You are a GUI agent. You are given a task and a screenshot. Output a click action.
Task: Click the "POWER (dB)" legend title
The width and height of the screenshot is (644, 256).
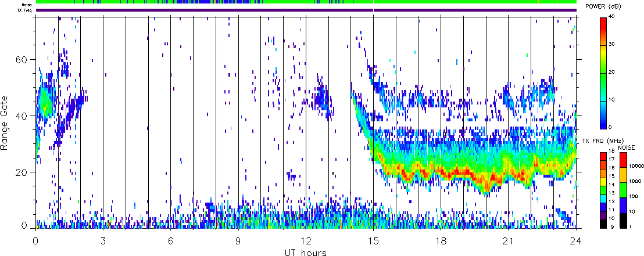click(x=603, y=6)
